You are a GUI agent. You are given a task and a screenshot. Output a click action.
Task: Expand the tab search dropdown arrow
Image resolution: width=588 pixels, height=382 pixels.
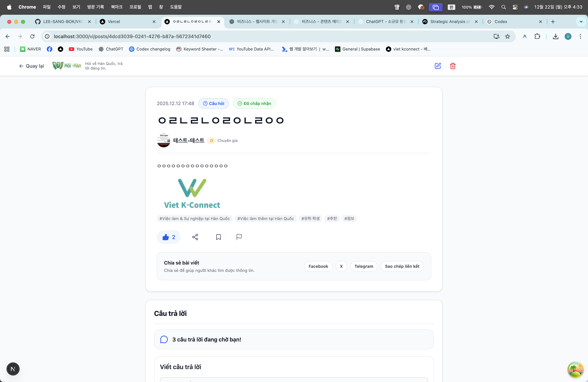pos(581,22)
